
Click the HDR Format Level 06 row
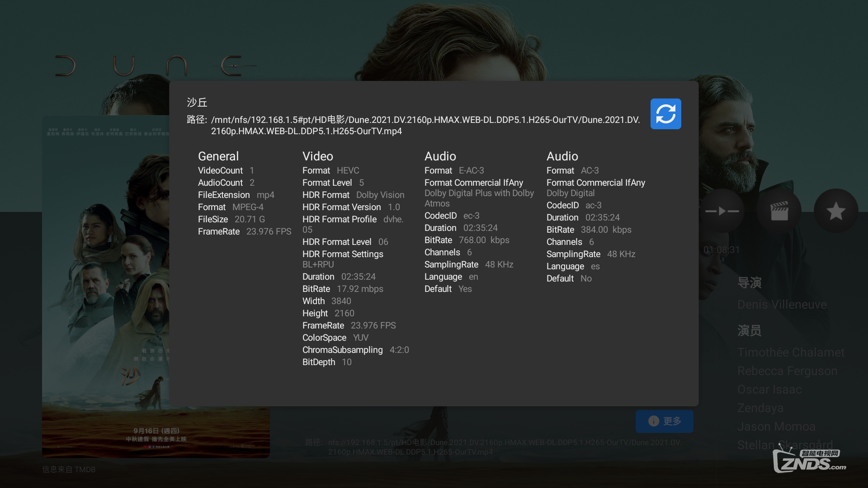[x=345, y=242]
